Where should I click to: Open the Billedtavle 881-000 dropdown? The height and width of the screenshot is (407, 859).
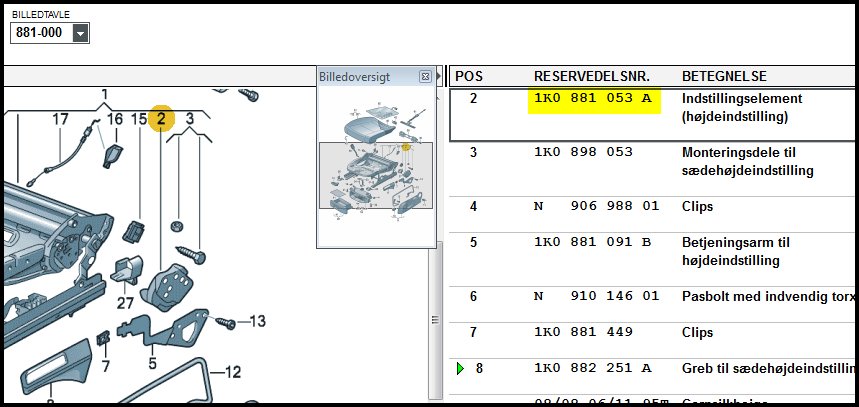point(80,34)
